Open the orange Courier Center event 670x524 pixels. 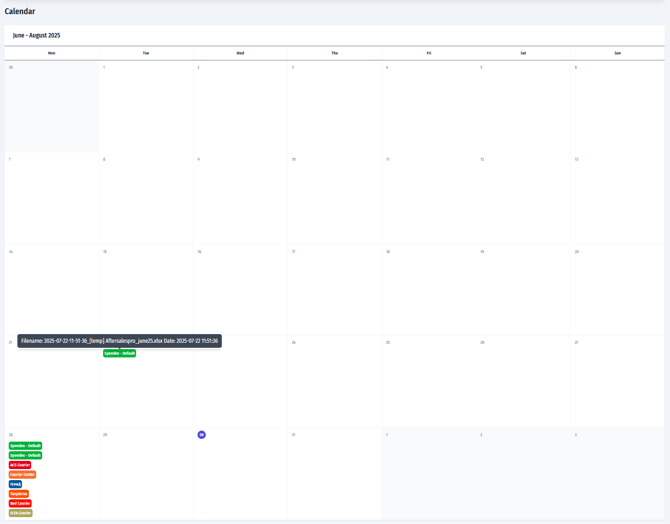(x=22, y=474)
